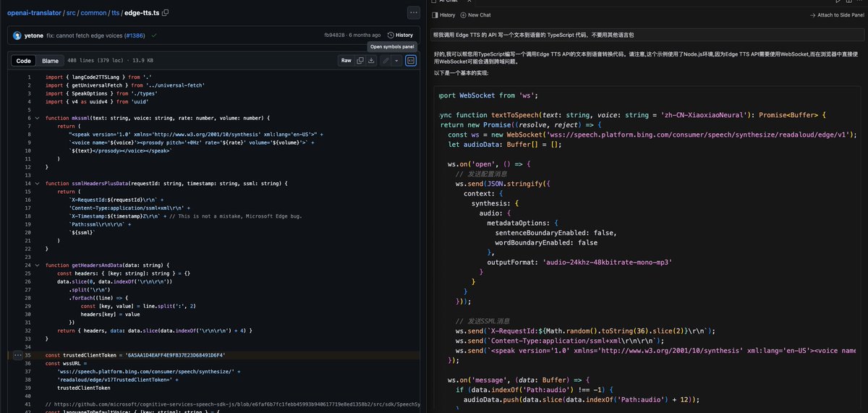868x413 pixels.
Task: Click yetone's avatar image
Action: click(x=17, y=35)
